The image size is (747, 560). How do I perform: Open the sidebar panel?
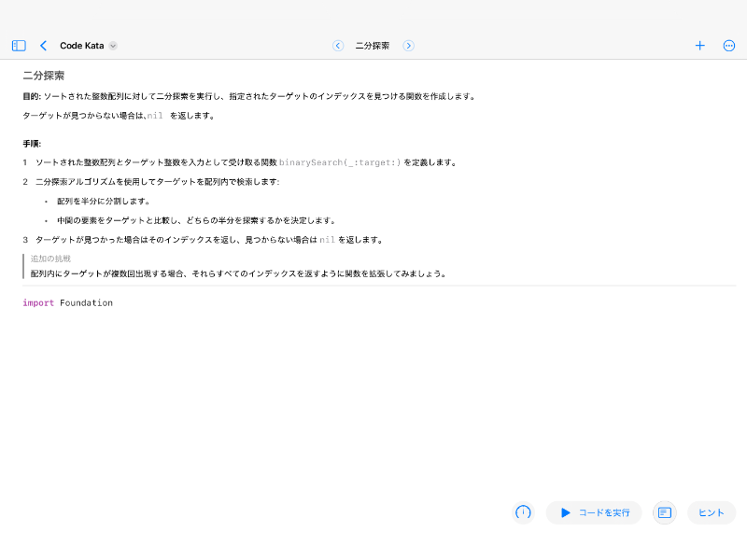click(x=17, y=45)
